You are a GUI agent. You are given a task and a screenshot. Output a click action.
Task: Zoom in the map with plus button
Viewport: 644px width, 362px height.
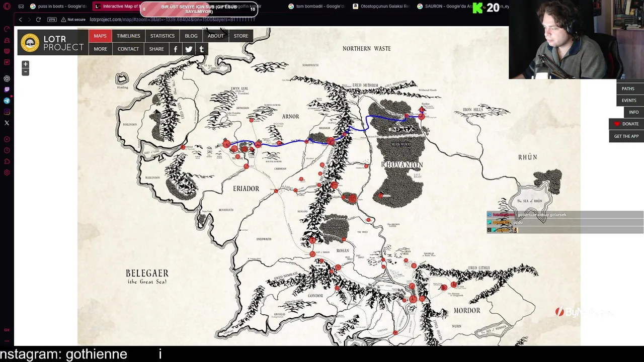(25, 64)
